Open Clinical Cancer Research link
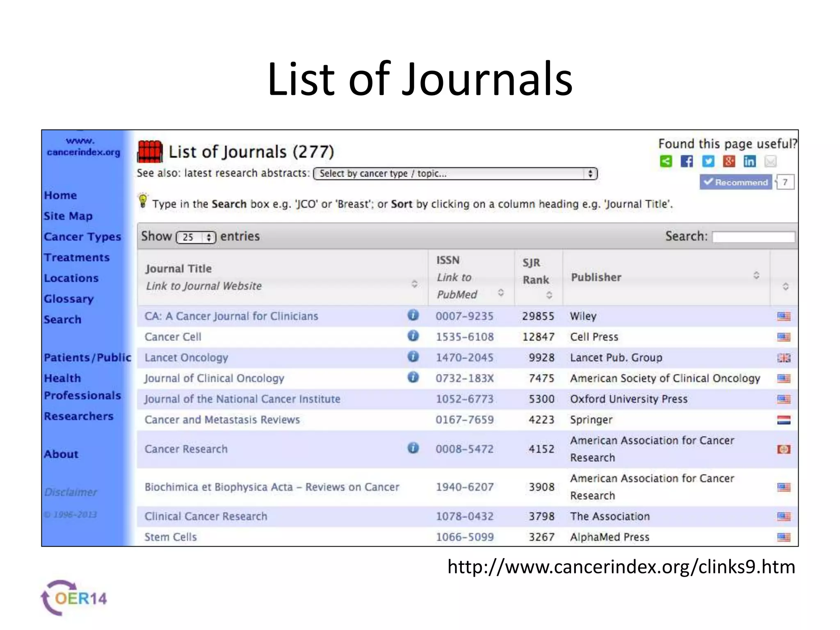This screenshot has height=630, width=840. point(206,516)
